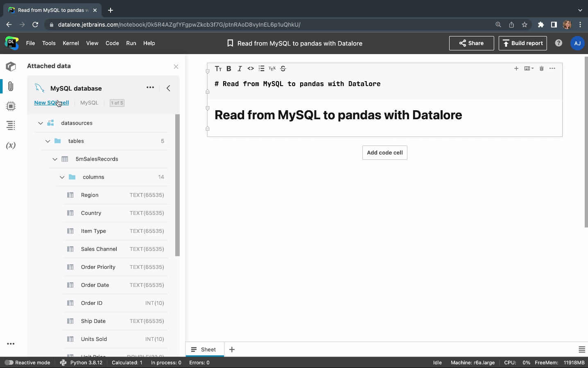This screenshot has width=588, height=368.
Task: Click the Attached data panel scrollbar
Action: coord(177,185)
